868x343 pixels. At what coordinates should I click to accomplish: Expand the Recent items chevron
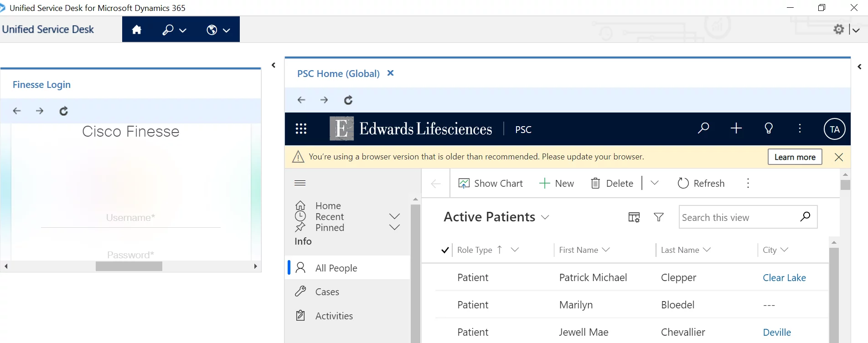(x=395, y=216)
